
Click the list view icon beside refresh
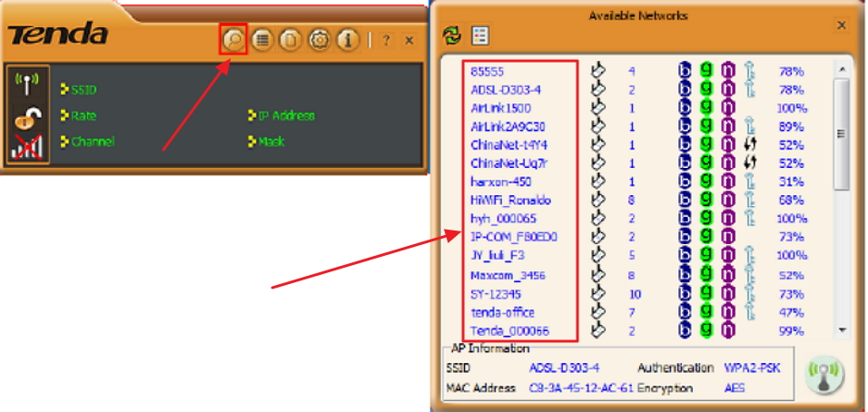[479, 36]
